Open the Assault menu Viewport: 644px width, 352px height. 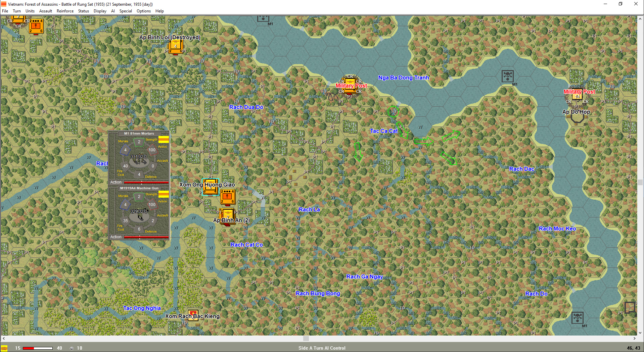[x=46, y=11]
